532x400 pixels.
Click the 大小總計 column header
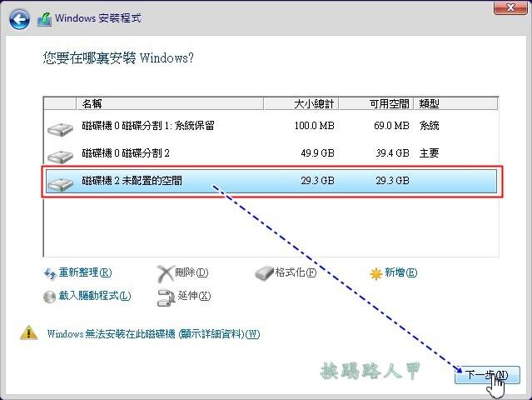[x=301, y=103]
